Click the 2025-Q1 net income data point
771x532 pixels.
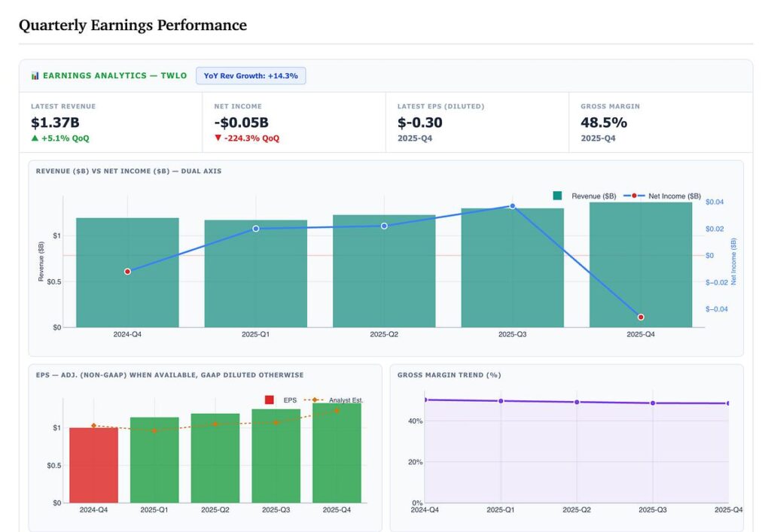256,229
